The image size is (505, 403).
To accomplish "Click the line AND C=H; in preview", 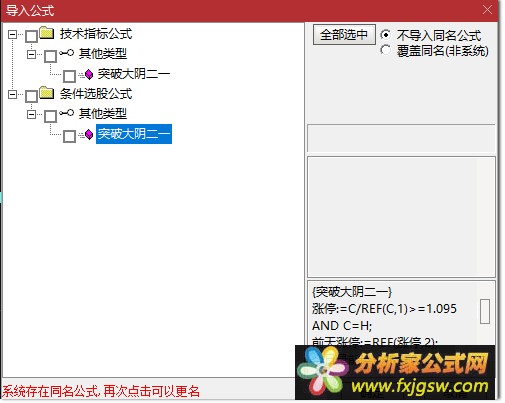I will 342,325.
